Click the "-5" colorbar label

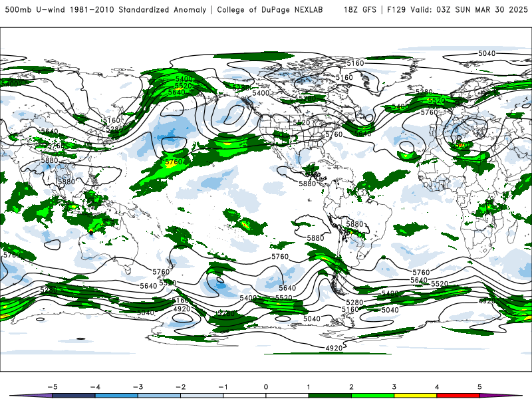click(x=53, y=387)
